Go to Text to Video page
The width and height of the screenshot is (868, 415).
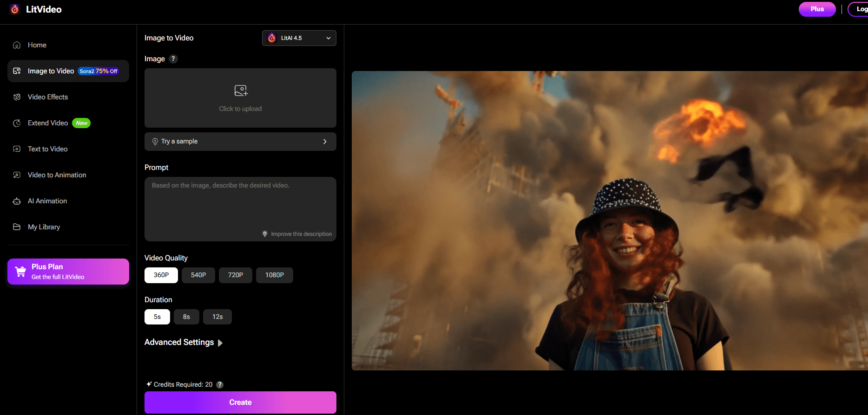click(x=47, y=149)
